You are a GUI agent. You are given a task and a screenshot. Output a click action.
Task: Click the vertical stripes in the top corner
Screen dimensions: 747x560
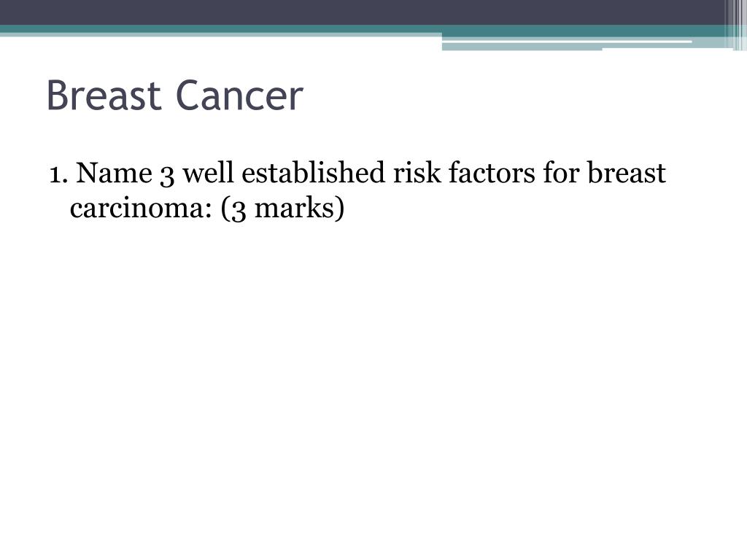click(735, 25)
